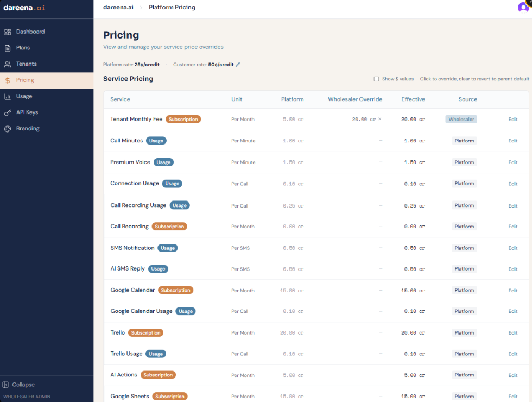This screenshot has height=402, width=532.
Task: Click the Pricing dollar sign icon
Action: (8, 80)
